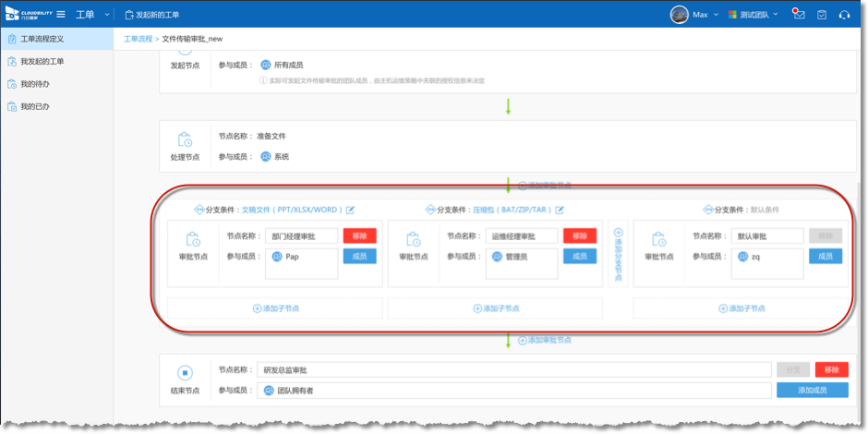Click the clipboard task icon in header

coord(822,15)
